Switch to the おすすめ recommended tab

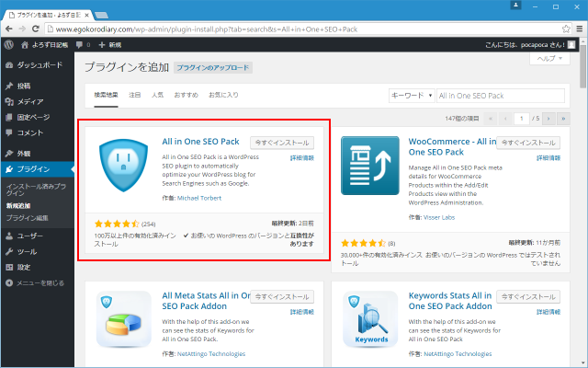point(185,95)
